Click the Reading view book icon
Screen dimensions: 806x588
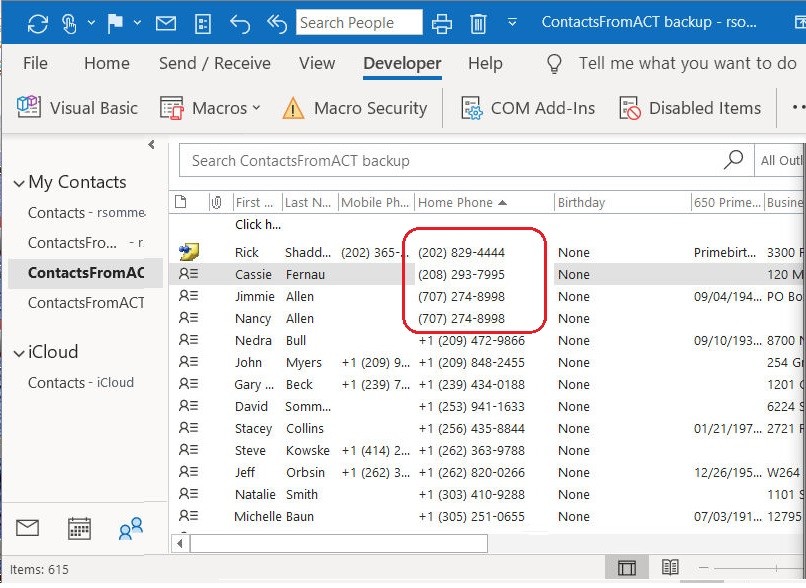click(x=670, y=567)
